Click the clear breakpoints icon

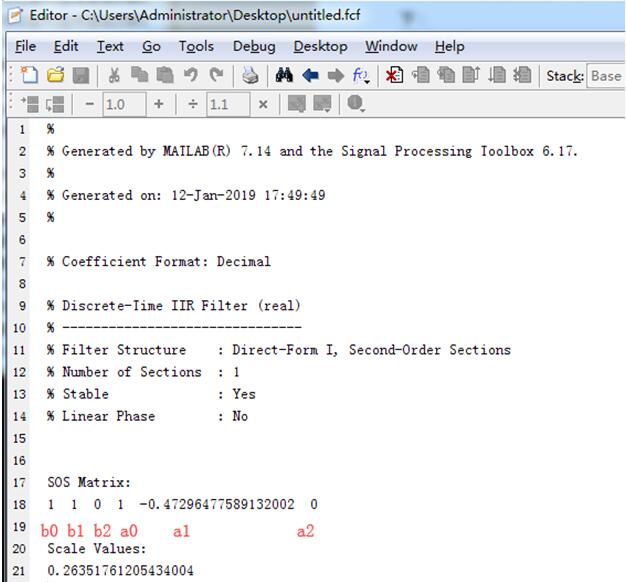point(394,76)
